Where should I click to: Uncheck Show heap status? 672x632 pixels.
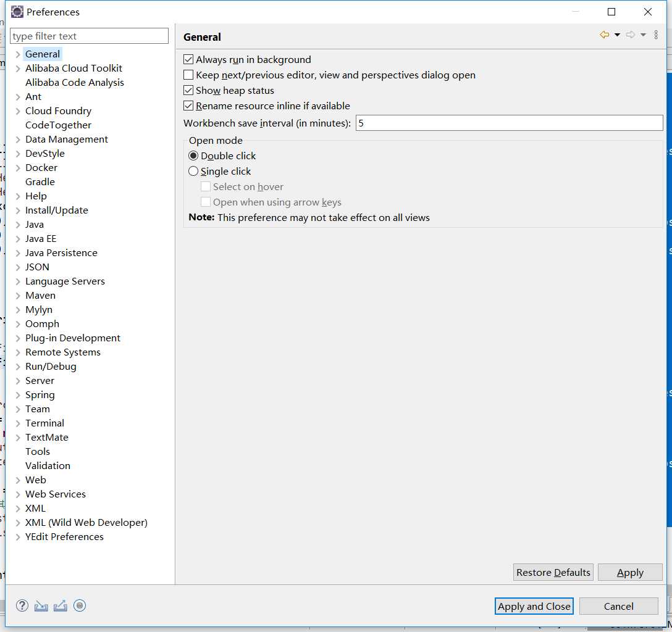188,90
